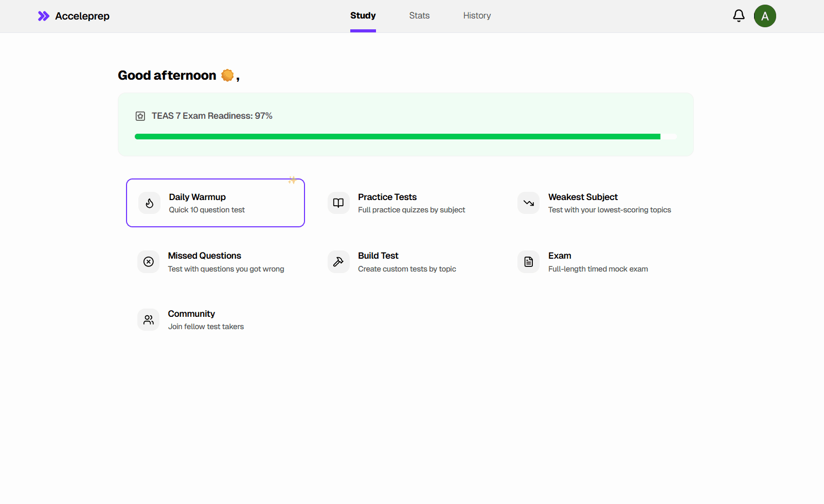Click the Acceleprep double-chevron logo
Image resolution: width=824 pixels, height=504 pixels.
point(44,16)
